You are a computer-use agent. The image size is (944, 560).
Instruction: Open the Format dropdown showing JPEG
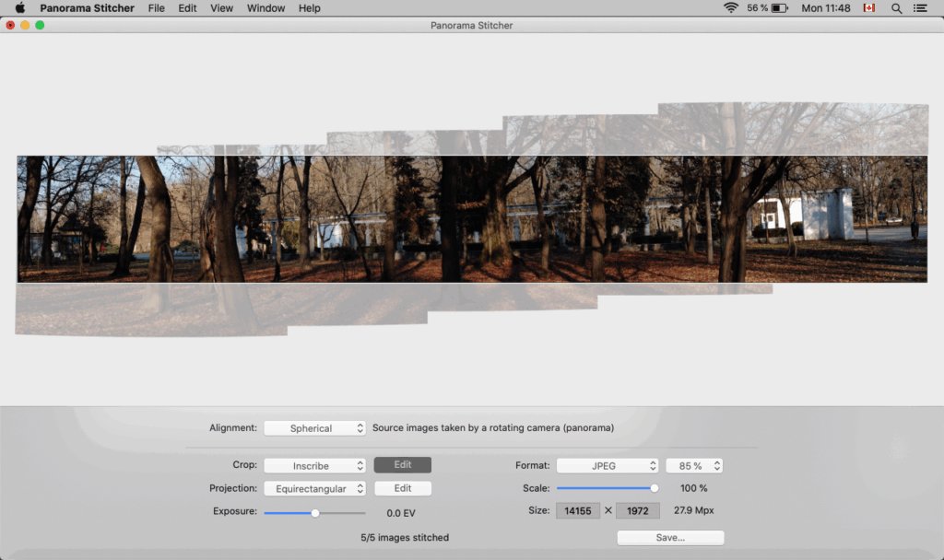click(x=608, y=465)
